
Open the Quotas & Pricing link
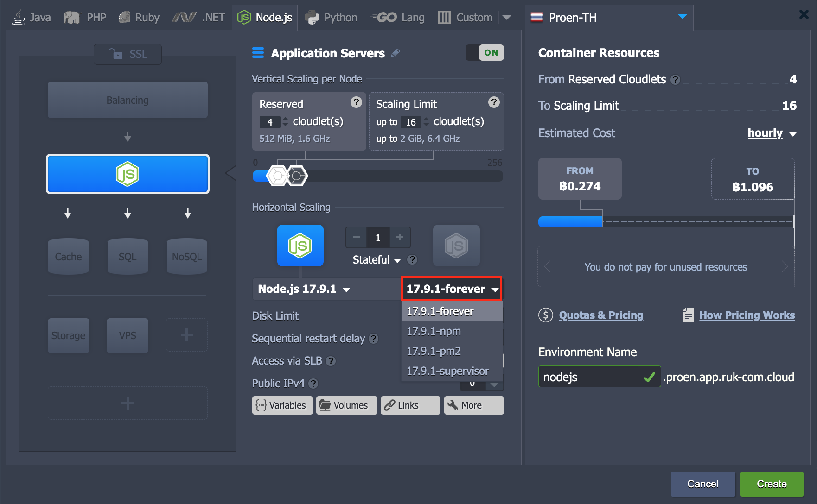point(601,315)
